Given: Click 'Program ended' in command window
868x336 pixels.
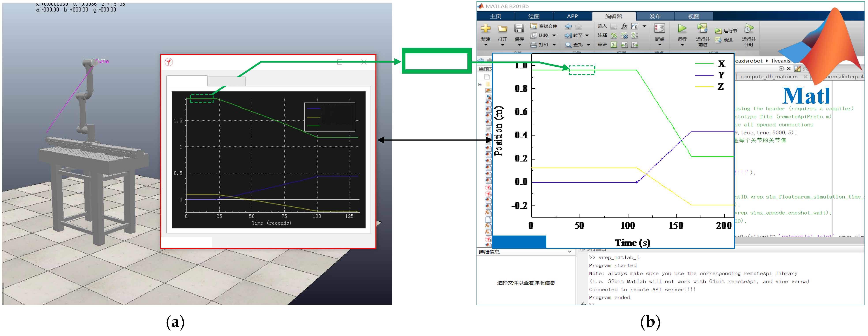Looking at the screenshot, I should point(609,298).
